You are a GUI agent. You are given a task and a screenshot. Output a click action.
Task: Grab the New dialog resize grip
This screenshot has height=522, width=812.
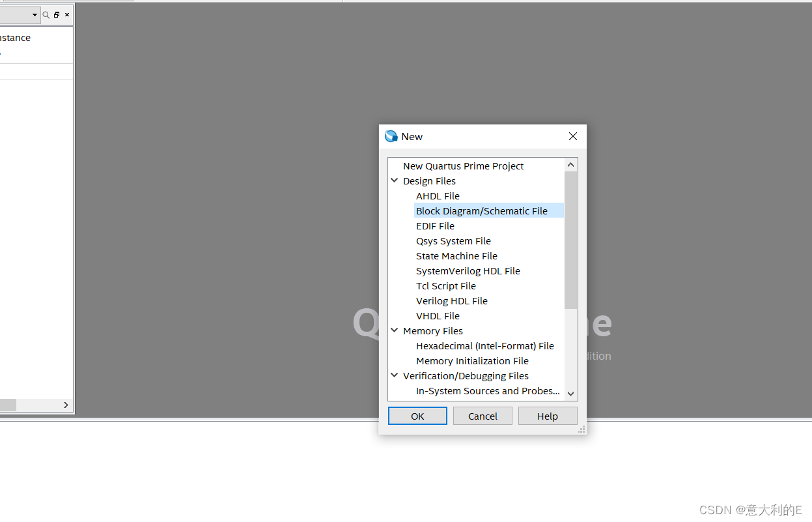[x=581, y=429]
